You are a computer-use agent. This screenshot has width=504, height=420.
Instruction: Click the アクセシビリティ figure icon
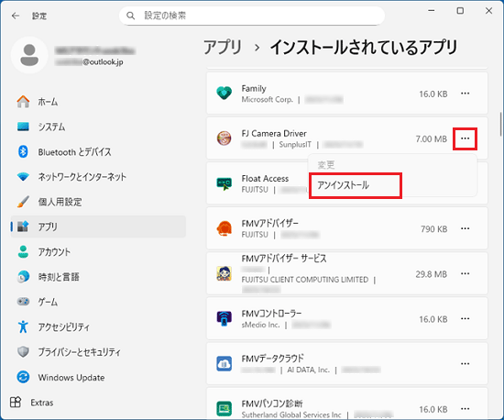tap(23, 326)
